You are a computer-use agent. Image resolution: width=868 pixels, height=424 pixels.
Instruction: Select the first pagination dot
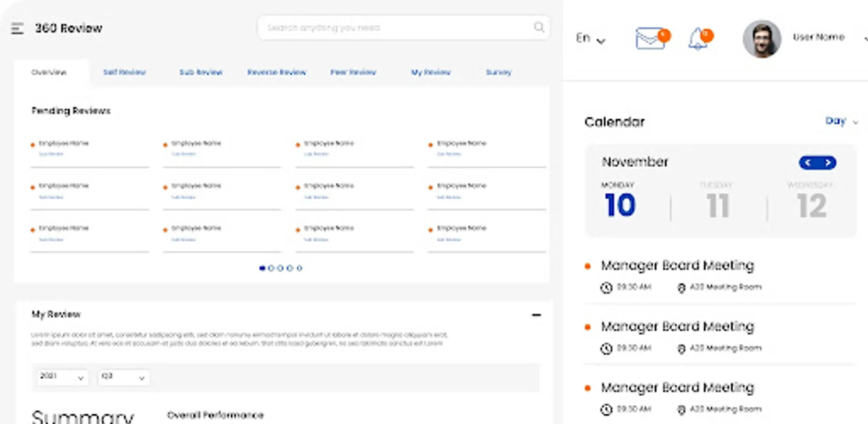[262, 268]
